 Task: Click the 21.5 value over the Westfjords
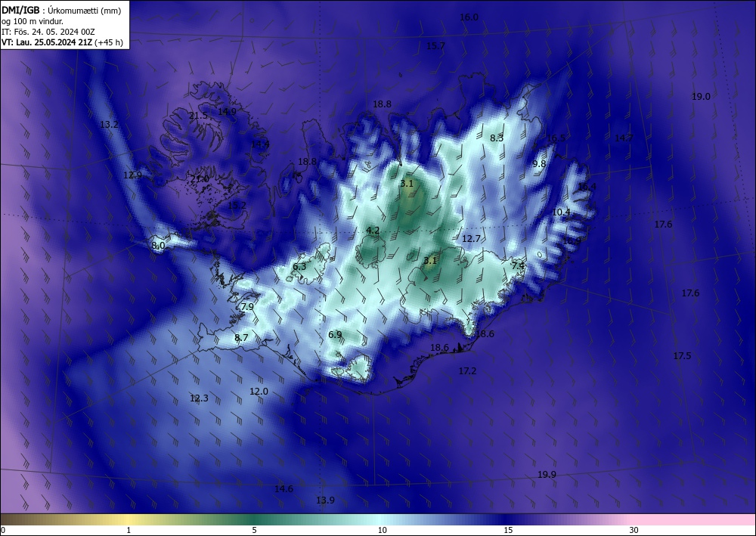pyautogui.click(x=198, y=116)
